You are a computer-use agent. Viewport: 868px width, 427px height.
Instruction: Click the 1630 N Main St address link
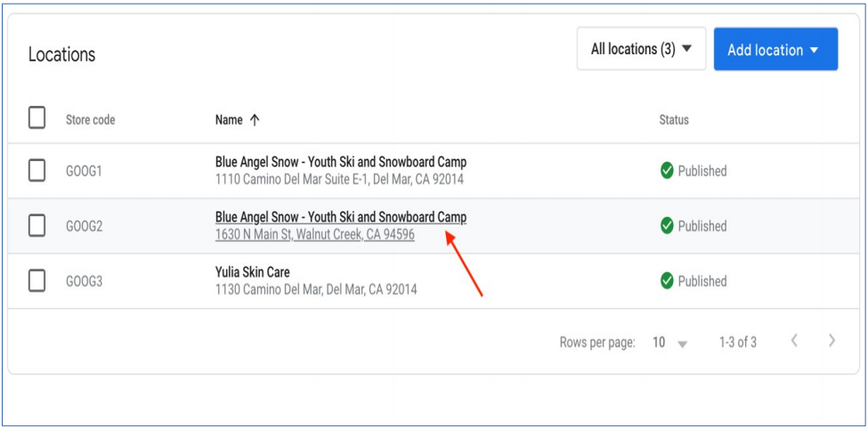coord(314,235)
